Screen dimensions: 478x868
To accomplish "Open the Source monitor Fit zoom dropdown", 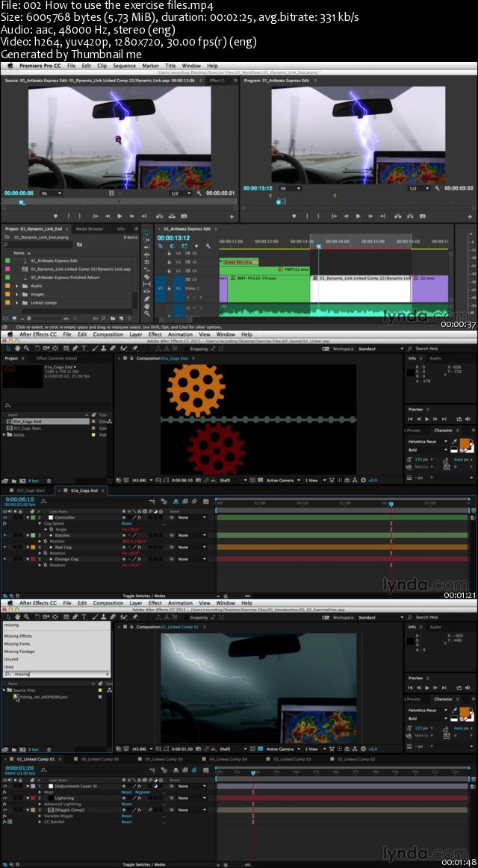I will [52, 193].
